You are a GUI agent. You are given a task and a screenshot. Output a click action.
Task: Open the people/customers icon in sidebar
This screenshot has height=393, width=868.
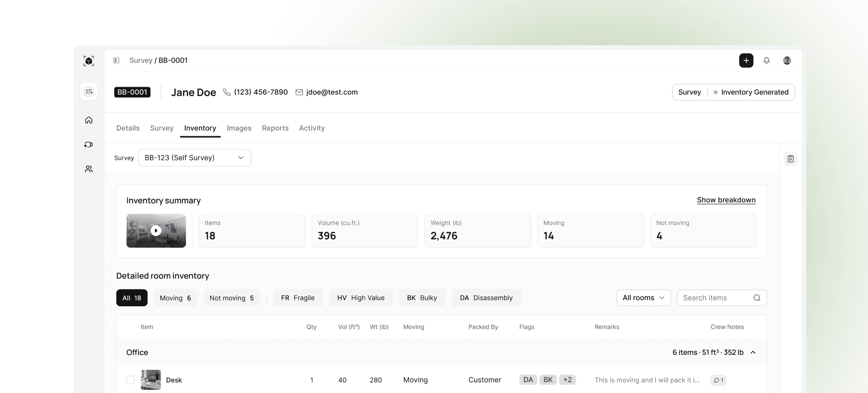coord(89,169)
